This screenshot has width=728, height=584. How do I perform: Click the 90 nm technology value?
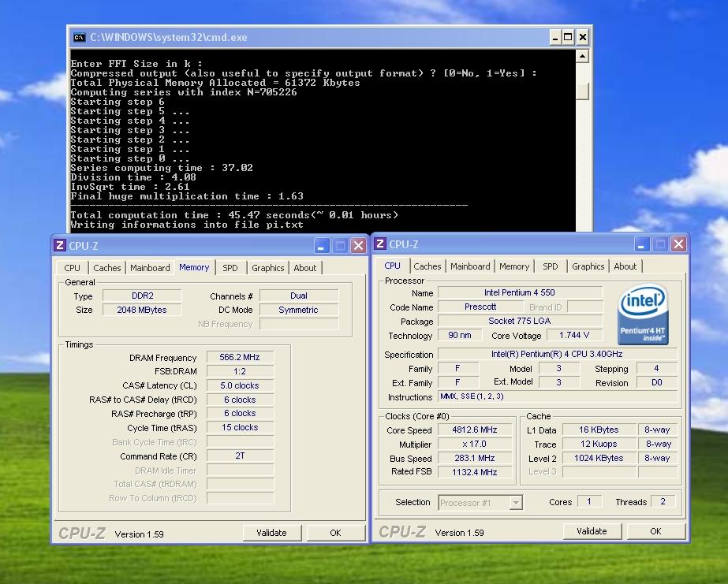point(460,336)
